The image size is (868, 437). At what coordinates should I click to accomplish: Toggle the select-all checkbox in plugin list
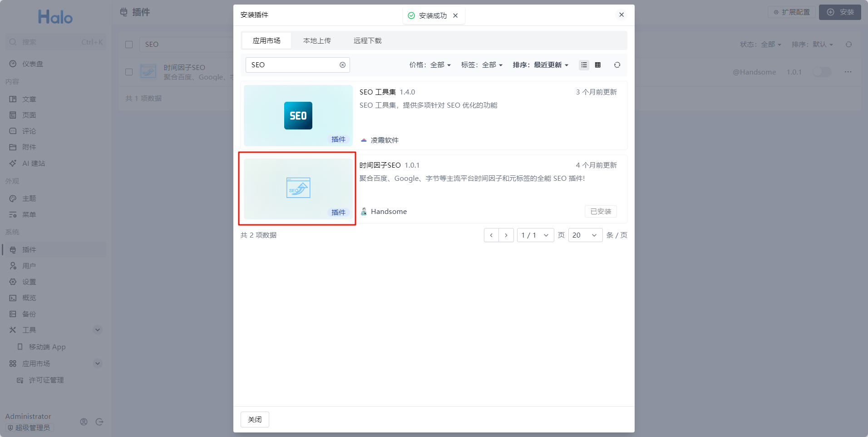tap(129, 45)
